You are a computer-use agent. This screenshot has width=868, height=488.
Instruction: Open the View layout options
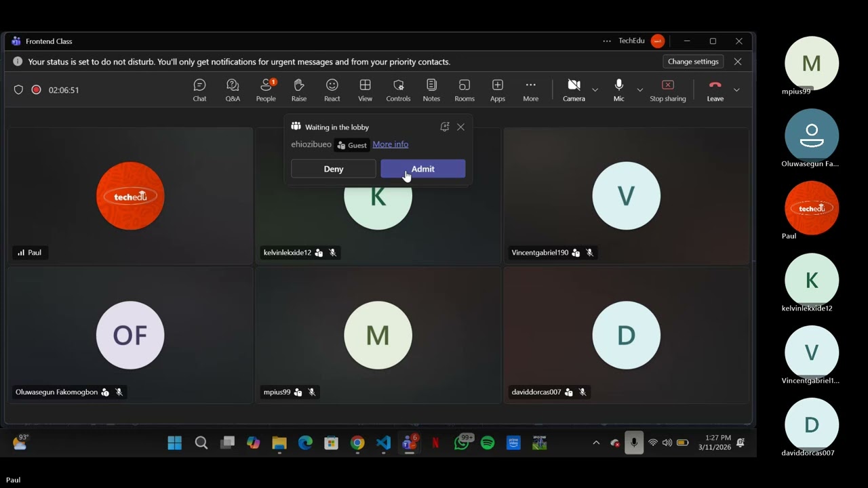[365, 90]
